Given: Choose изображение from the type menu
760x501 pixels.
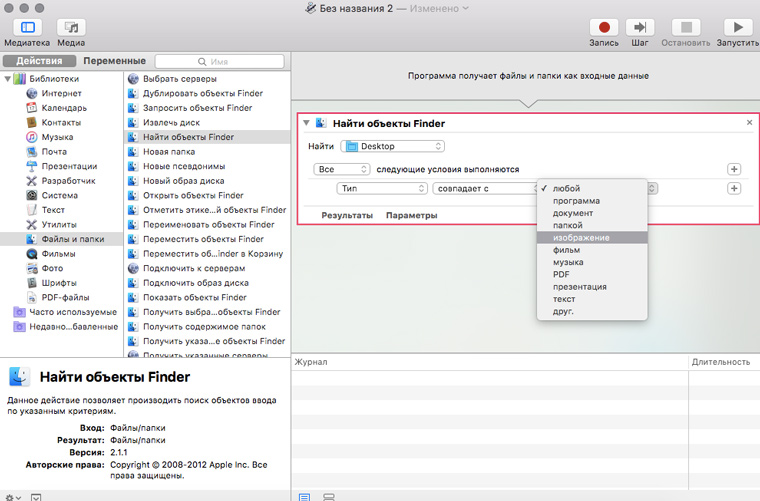Looking at the screenshot, I should coord(581,238).
